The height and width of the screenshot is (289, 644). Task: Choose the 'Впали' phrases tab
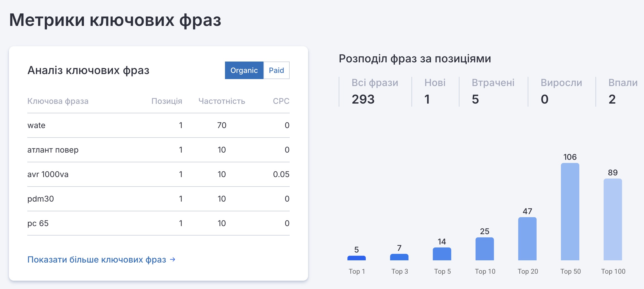tap(623, 91)
